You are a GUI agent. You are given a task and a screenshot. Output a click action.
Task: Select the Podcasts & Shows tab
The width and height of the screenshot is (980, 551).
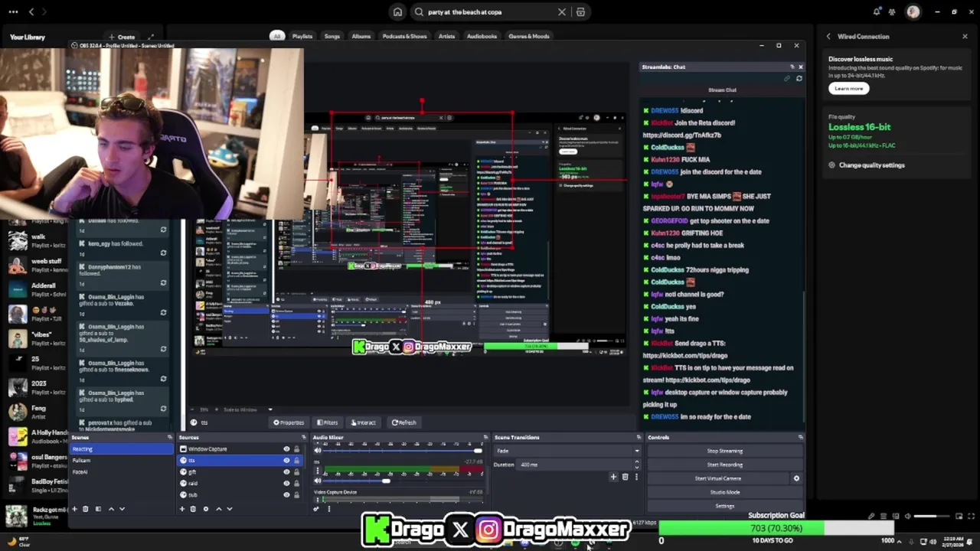[x=404, y=36]
